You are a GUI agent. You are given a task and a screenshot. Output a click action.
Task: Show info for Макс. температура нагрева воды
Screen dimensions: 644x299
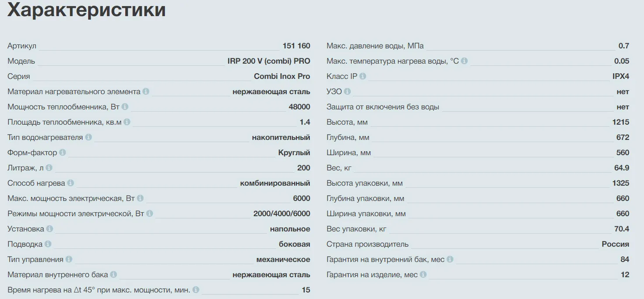[x=464, y=61]
